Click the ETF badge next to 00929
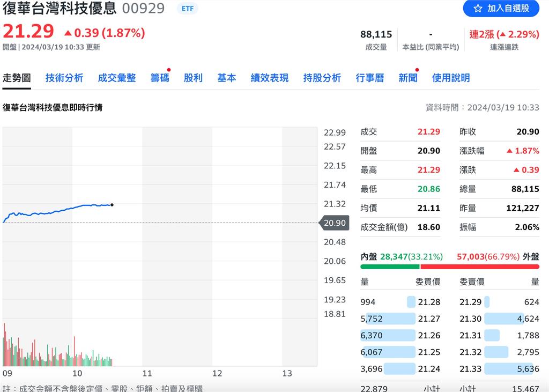This screenshot has width=549, height=392. coord(187,9)
